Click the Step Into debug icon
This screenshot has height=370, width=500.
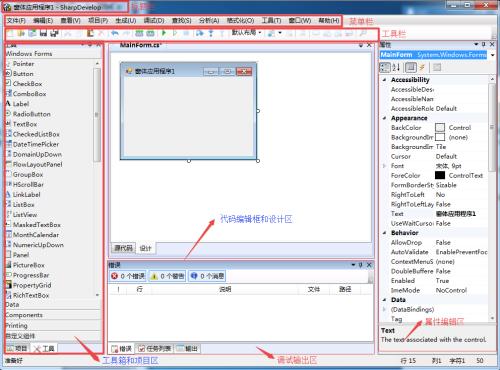click(x=211, y=33)
